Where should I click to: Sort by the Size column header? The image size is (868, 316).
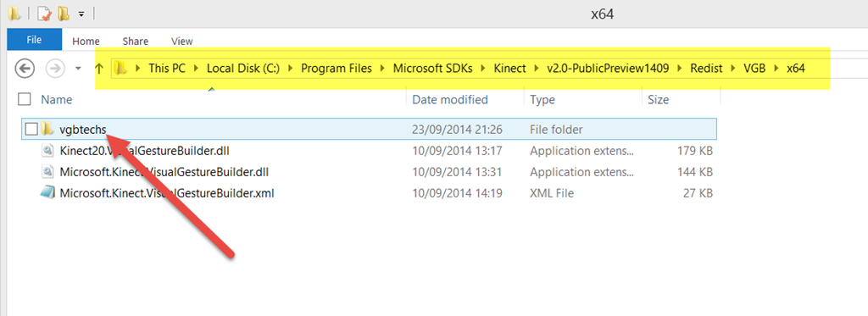[x=658, y=100]
